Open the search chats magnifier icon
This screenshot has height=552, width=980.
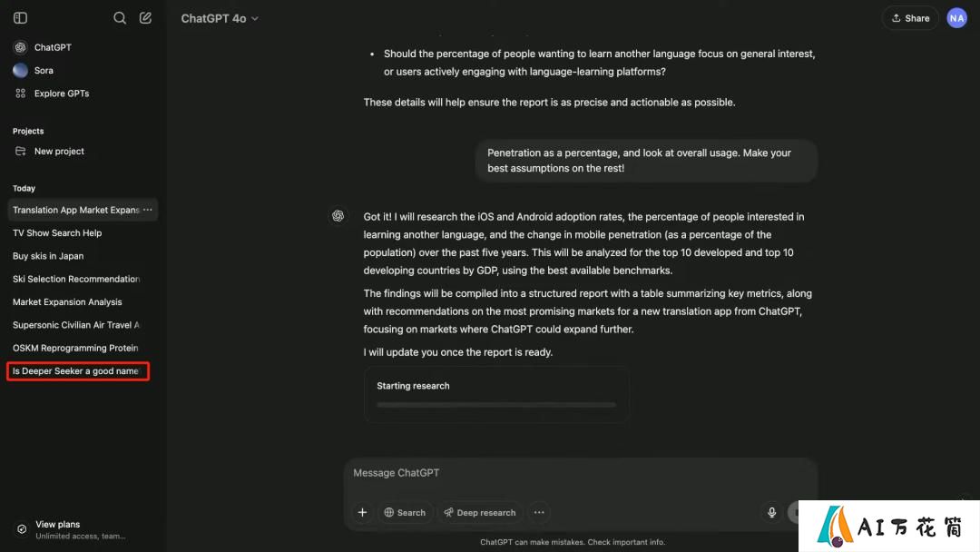120,18
